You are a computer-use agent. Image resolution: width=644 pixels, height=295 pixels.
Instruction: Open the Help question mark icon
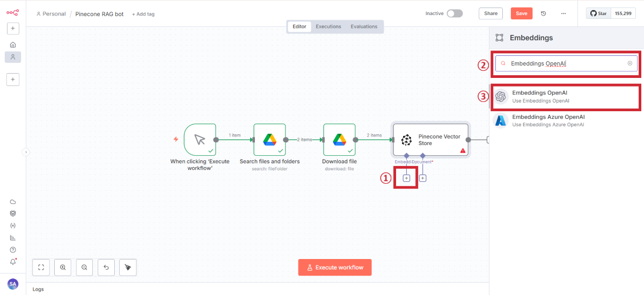tap(13, 250)
